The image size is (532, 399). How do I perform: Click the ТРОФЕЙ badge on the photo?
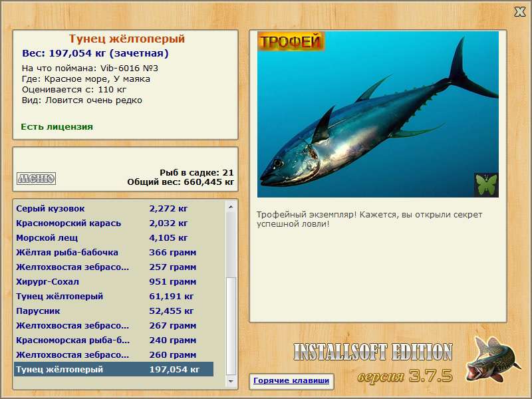click(x=291, y=41)
